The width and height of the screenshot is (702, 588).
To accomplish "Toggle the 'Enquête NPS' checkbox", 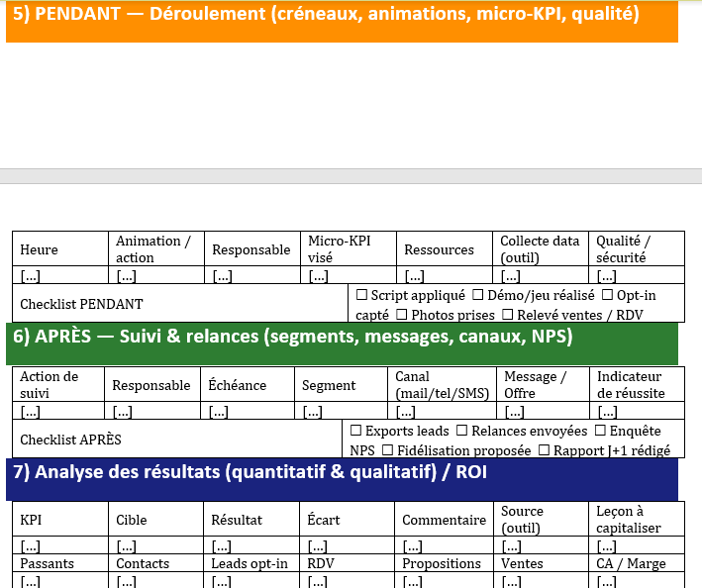I will tap(600, 431).
